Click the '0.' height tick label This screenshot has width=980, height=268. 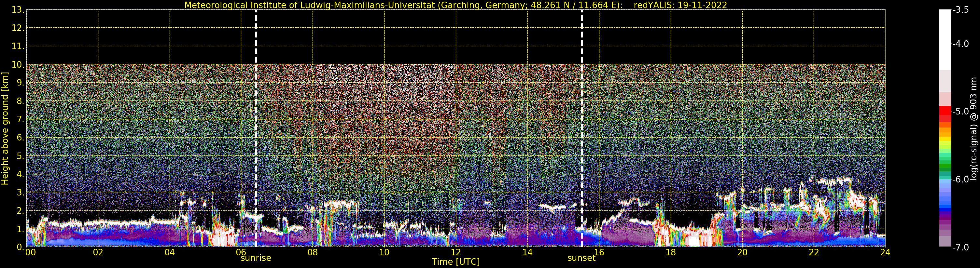pos(21,247)
